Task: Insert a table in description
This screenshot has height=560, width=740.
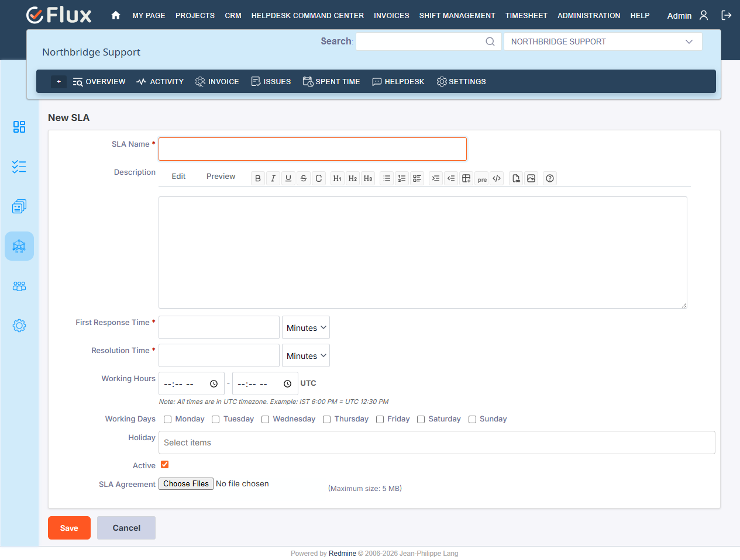Action: coord(466,178)
